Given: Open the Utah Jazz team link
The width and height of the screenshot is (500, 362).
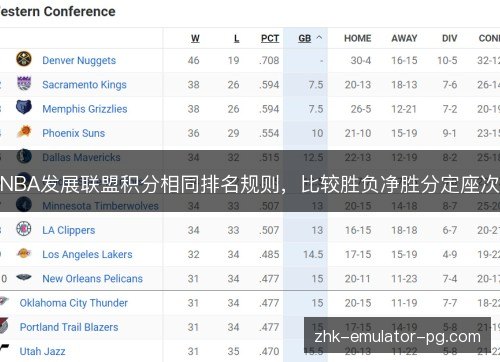Looking at the screenshot, I should (x=42, y=351).
